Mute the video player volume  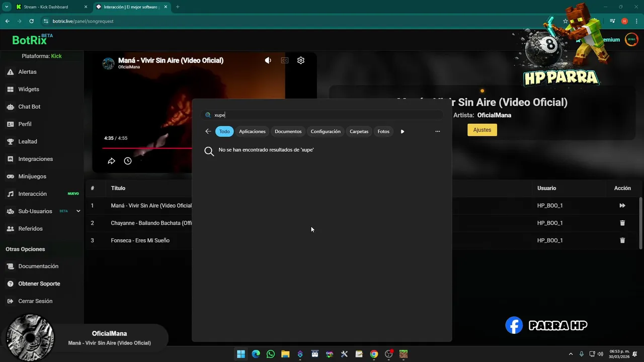[268, 60]
